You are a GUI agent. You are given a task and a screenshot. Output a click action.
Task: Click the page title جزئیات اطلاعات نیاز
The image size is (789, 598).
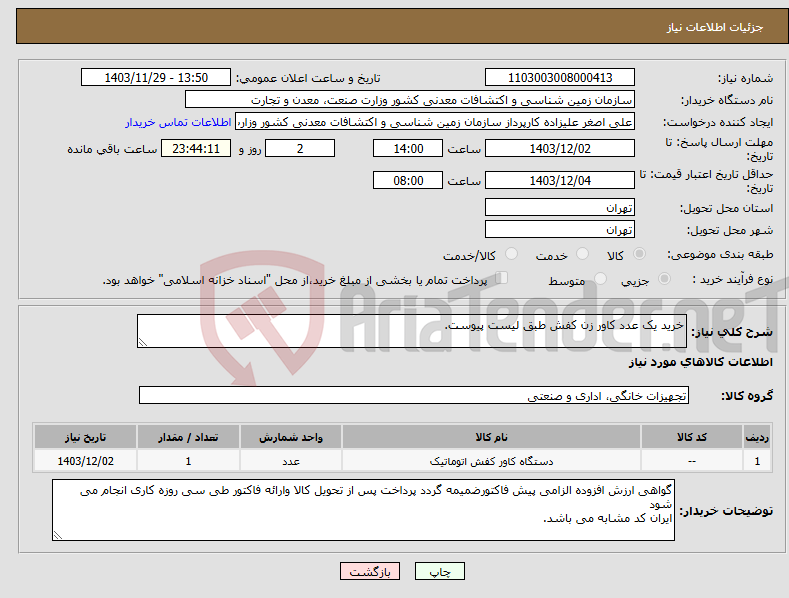coord(715,27)
